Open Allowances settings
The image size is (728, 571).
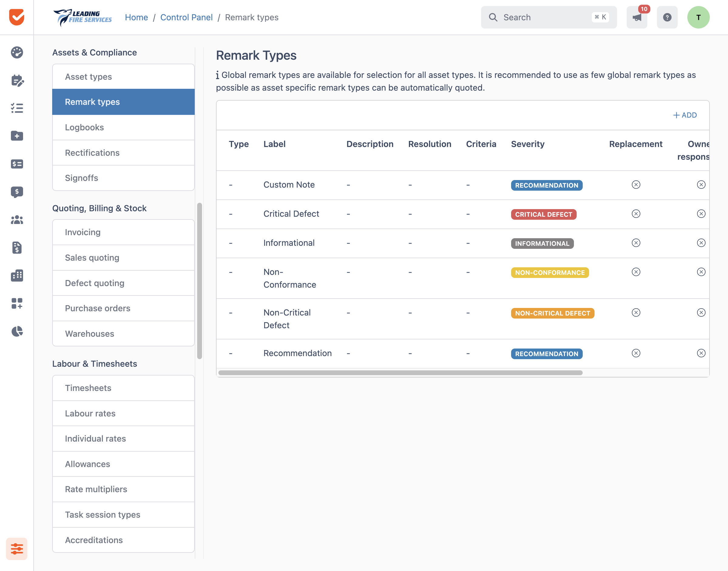click(x=123, y=464)
